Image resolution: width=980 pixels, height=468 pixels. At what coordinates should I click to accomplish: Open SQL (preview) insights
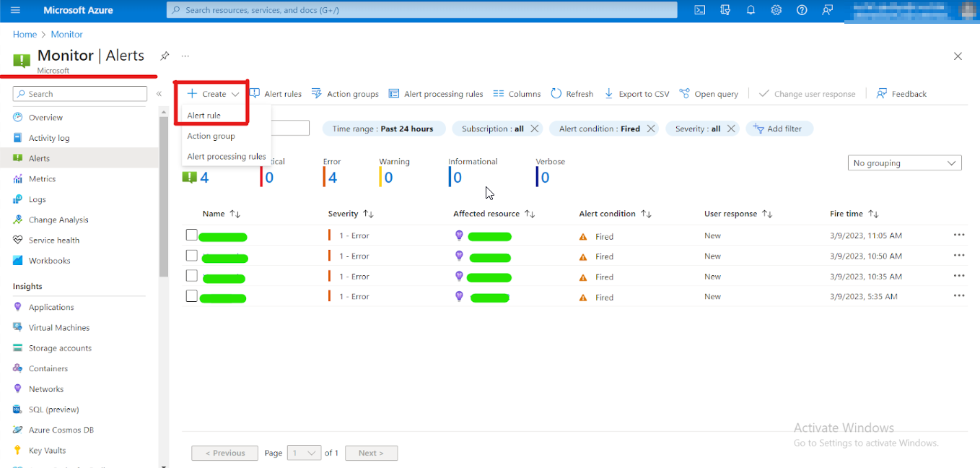click(x=54, y=409)
